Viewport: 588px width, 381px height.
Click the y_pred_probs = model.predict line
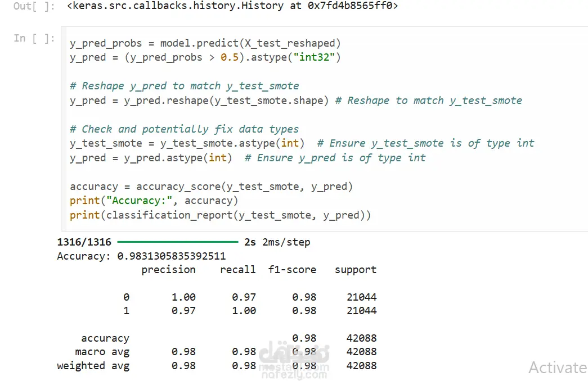[x=205, y=43]
